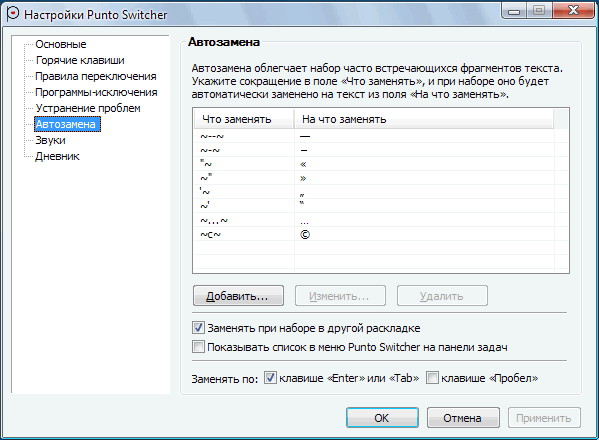Open the Дневник settings section

[57, 156]
